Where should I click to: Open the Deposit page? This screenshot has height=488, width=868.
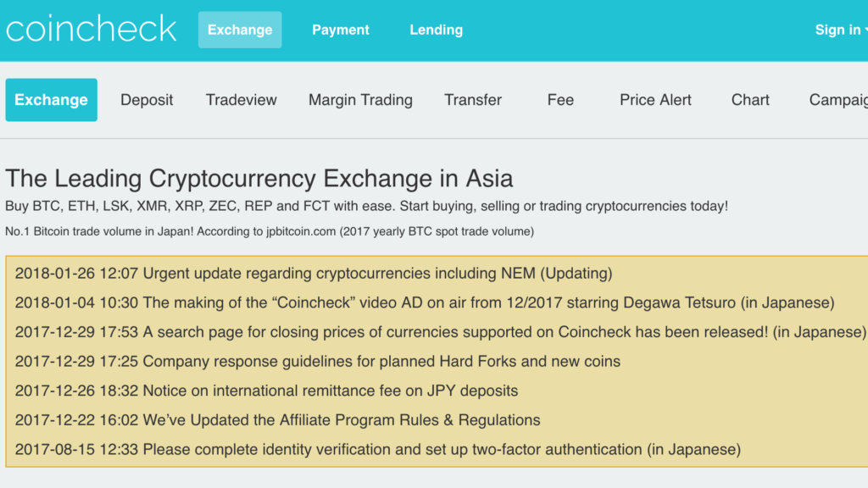pos(147,100)
